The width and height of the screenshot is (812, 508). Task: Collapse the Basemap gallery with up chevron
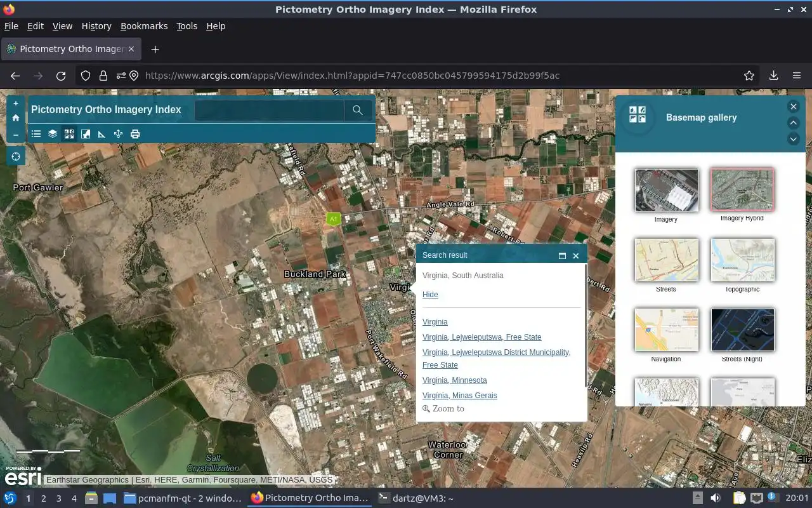[793, 123]
